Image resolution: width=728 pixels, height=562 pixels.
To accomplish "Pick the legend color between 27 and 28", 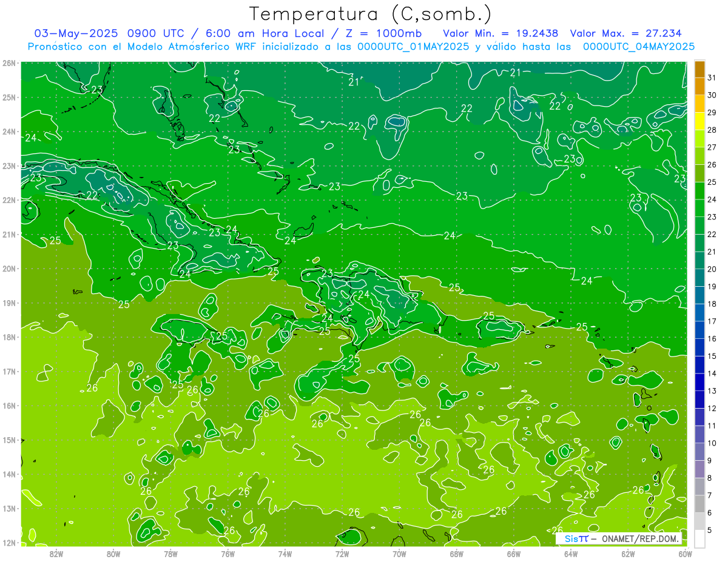I will pyautogui.click(x=699, y=139).
